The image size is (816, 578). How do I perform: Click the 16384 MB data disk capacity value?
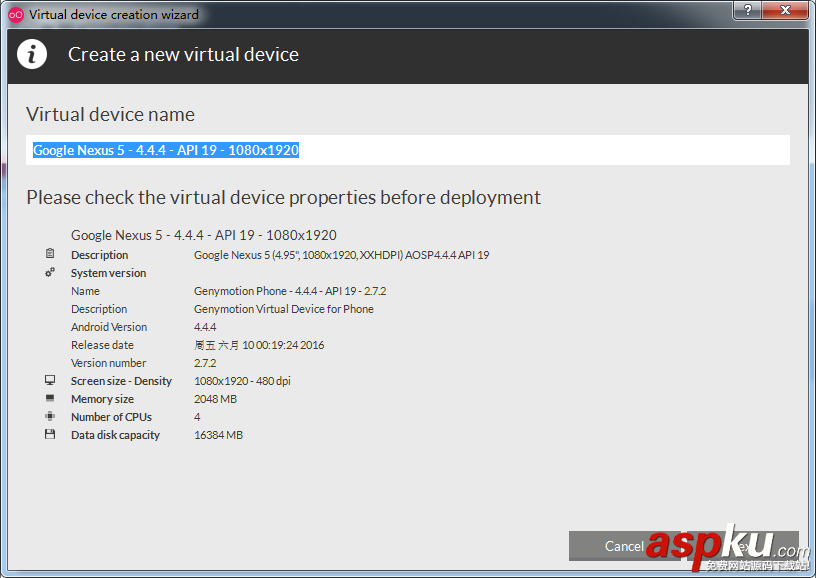pos(218,435)
